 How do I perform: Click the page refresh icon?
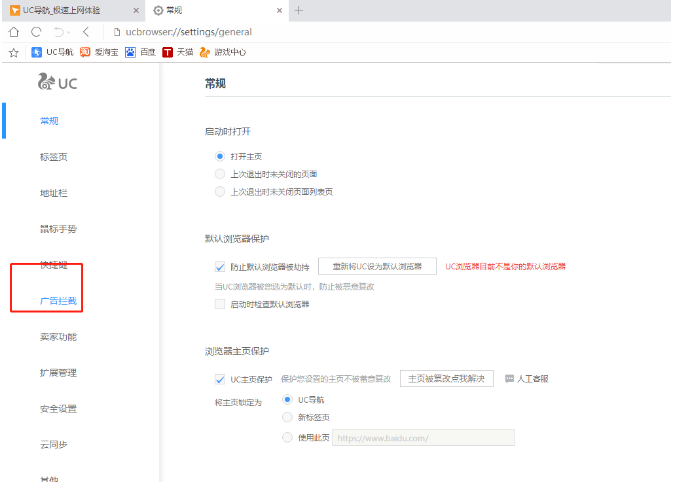click(x=36, y=31)
